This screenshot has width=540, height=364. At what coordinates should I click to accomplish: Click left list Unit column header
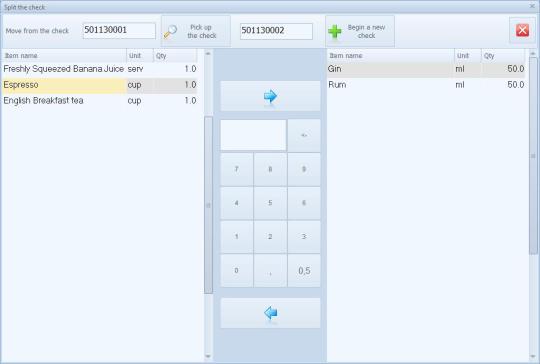(140, 55)
